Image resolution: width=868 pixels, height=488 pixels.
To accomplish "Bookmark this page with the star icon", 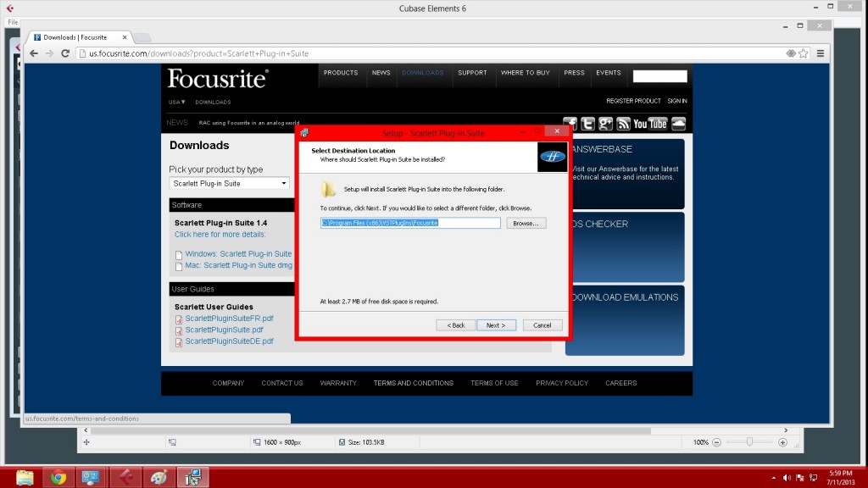I will click(x=804, y=53).
